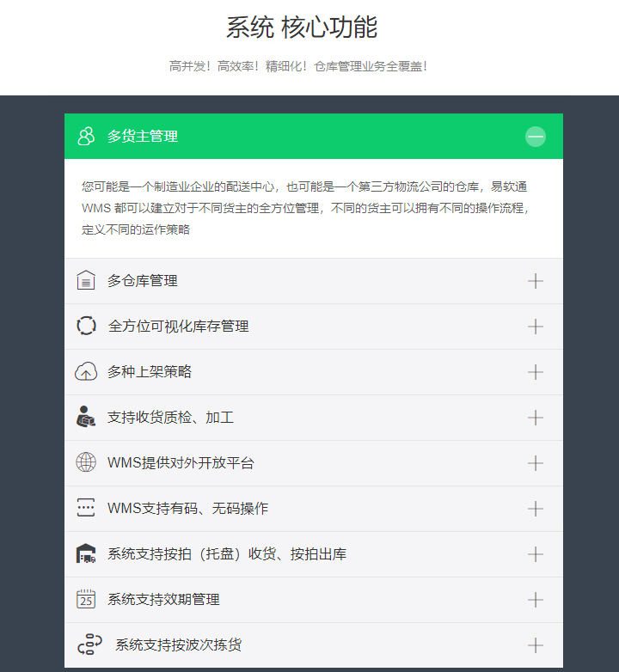Select the 支持收货质检、加工 label

click(170, 417)
